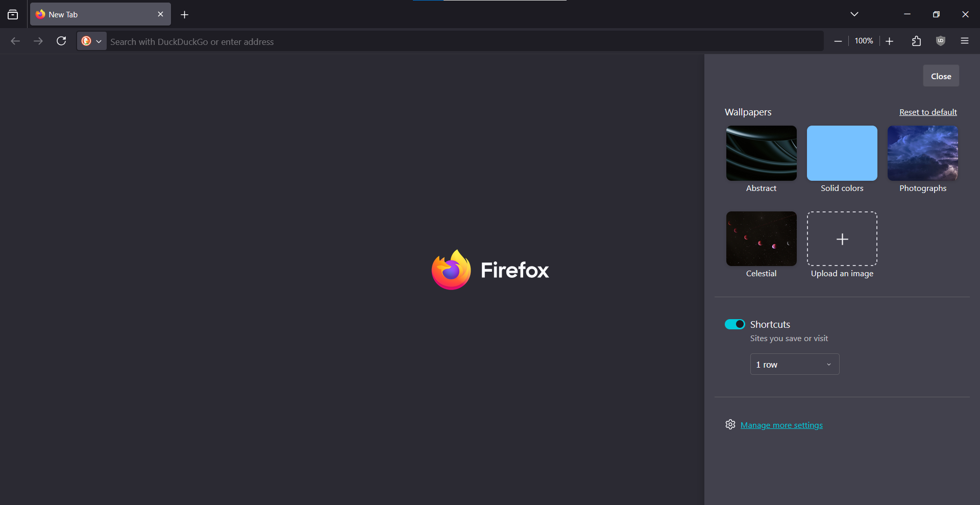Minimize the Firefox window
Image resolution: width=980 pixels, height=505 pixels.
click(x=907, y=14)
